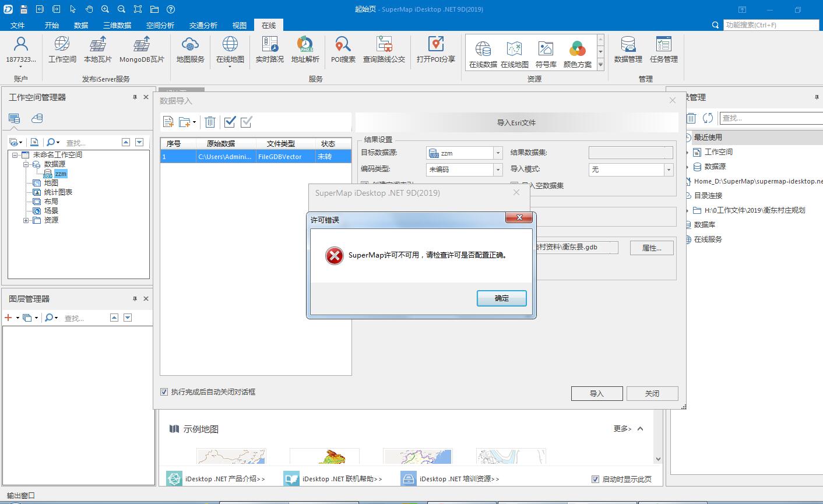Expand the 在线地图 ribbon dropdown
The image size is (823, 504).
[x=230, y=66]
